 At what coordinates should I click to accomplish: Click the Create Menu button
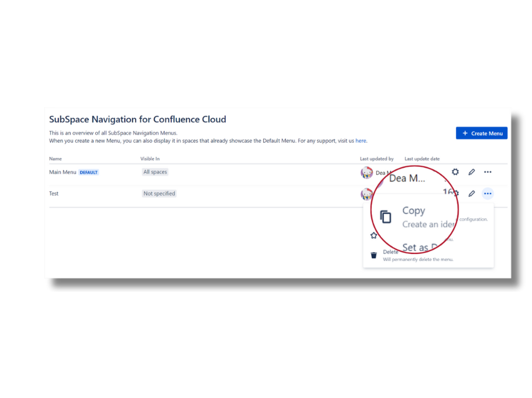482,133
